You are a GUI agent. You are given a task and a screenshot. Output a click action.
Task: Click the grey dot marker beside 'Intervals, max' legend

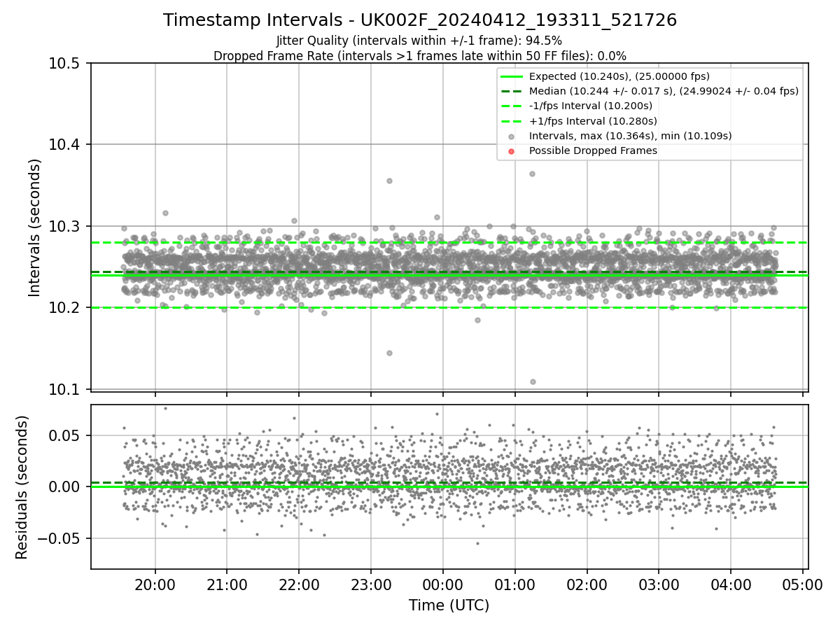point(511,136)
